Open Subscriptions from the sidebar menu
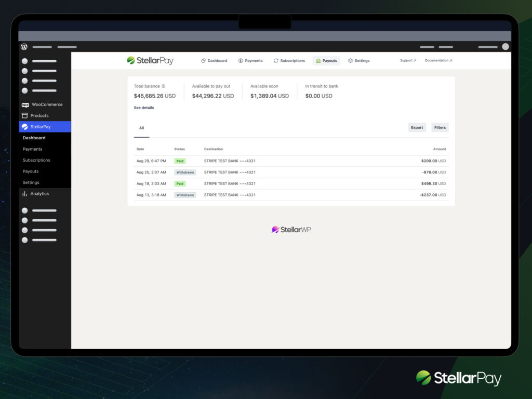532x399 pixels. click(x=36, y=160)
